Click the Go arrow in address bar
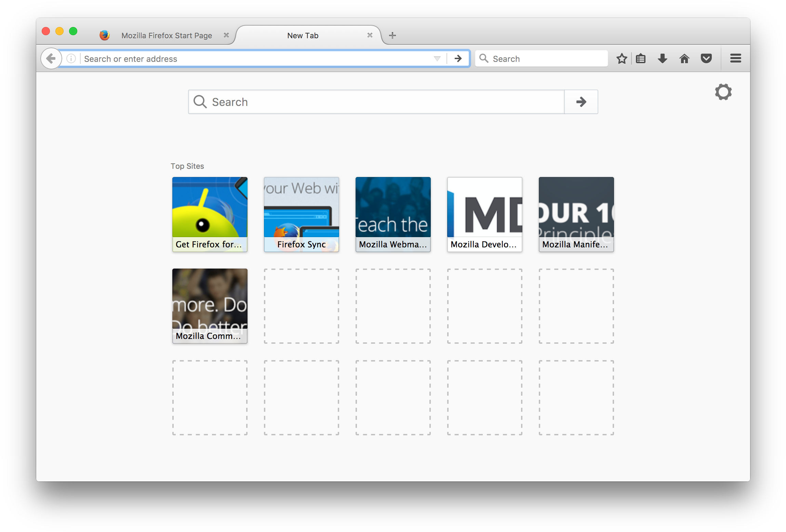Image resolution: width=786 pixels, height=532 pixels. (458, 58)
